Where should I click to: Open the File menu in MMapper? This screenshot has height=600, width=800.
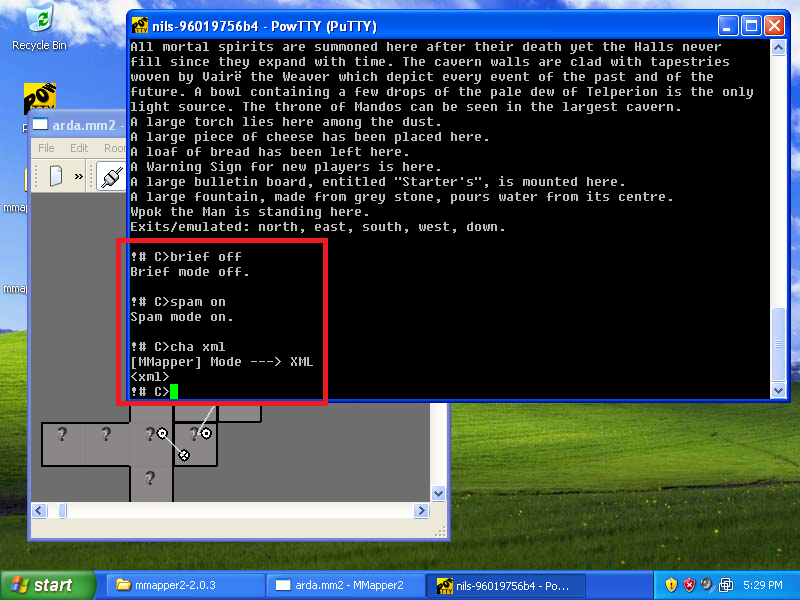[x=46, y=148]
